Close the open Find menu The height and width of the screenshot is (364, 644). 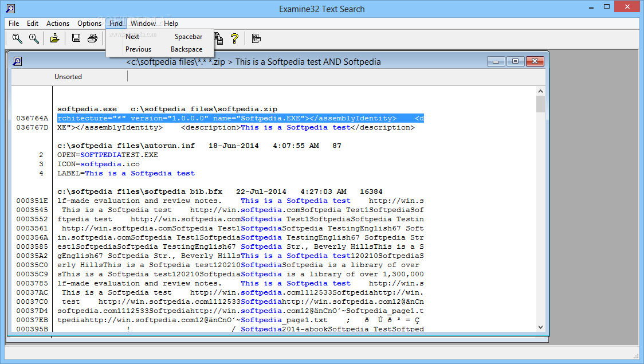pos(116,24)
